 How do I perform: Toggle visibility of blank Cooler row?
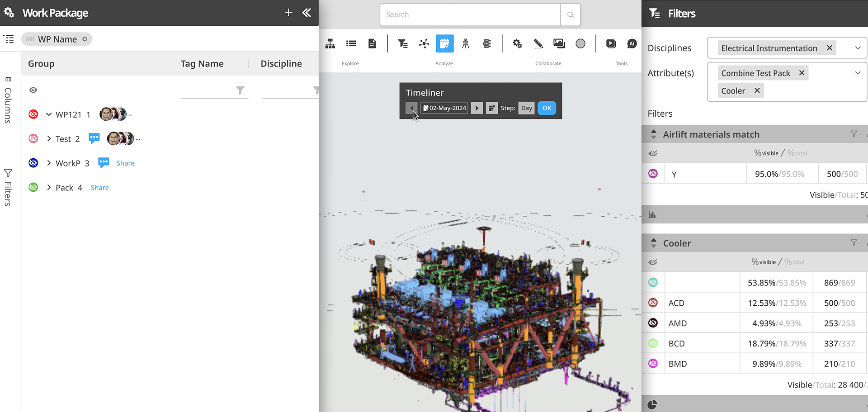pyautogui.click(x=653, y=283)
